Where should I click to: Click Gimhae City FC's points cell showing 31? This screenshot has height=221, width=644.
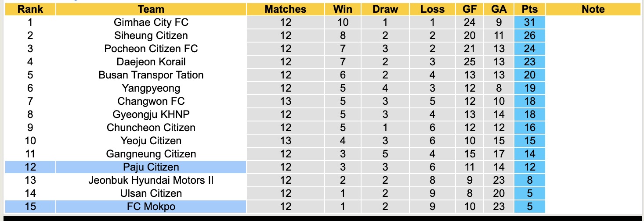529,22
